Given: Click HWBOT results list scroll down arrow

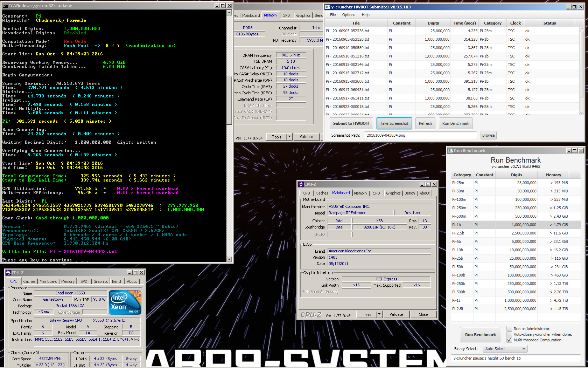Looking at the screenshot, I should click(x=582, y=113).
